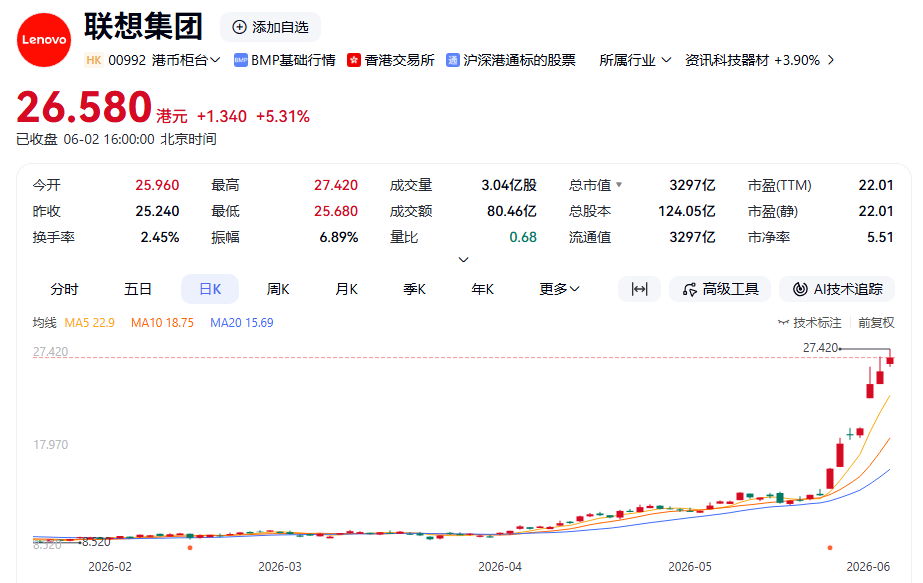Click the orange event dot near 2026-02
Viewport: 923px width, 583px height.
190,548
